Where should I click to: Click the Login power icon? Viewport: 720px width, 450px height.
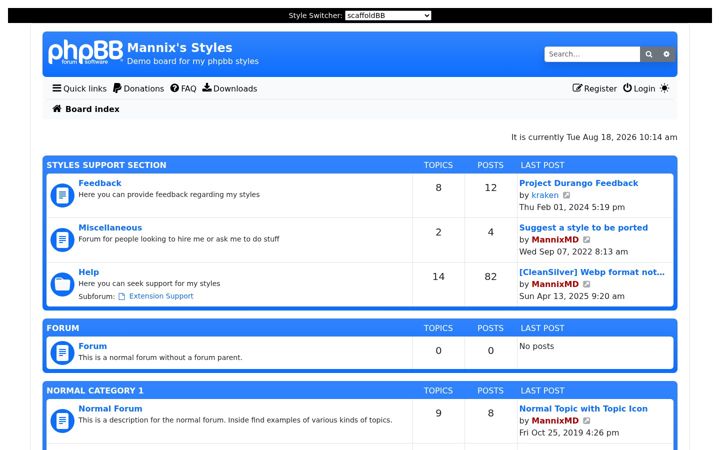point(627,88)
